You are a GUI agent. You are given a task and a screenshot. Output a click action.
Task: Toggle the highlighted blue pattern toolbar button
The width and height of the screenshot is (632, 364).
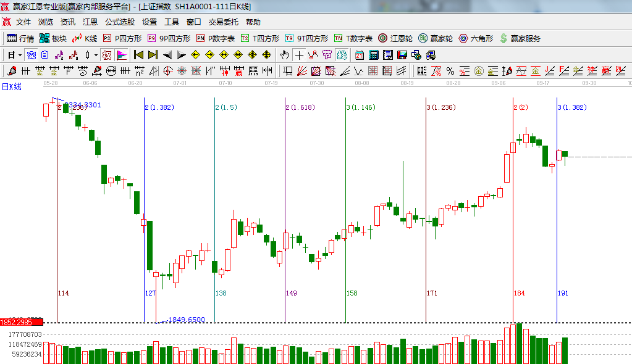pos(31,55)
